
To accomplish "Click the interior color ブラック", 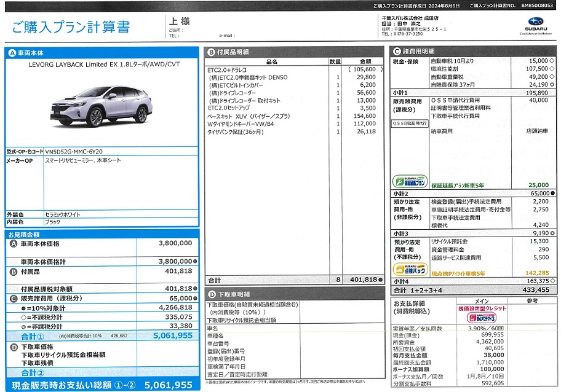I will pyautogui.click(x=52, y=222).
